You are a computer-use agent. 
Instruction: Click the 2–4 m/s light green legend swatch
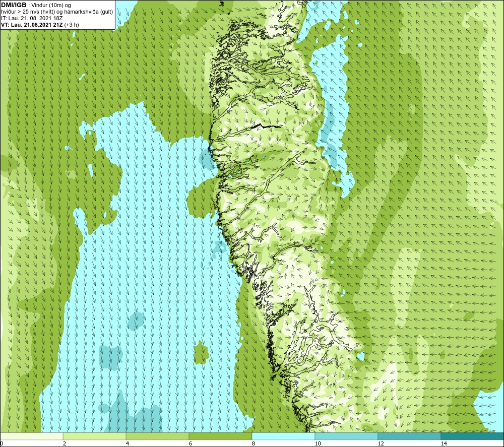coord(95,436)
